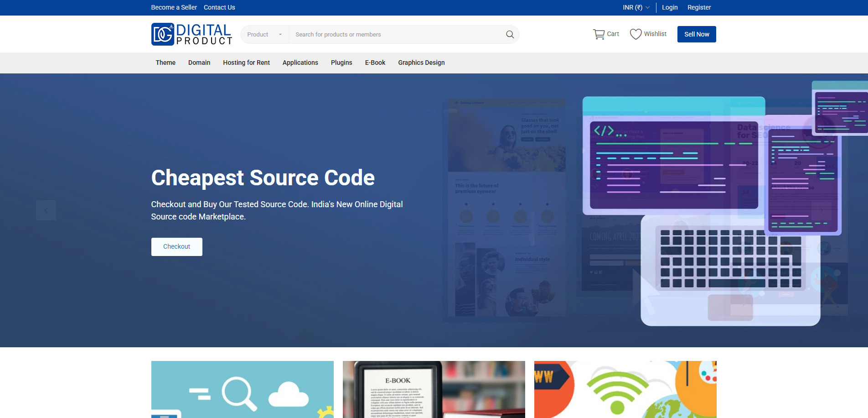Open the Product search category dropdown
The height and width of the screenshot is (418, 868).
coord(264,35)
